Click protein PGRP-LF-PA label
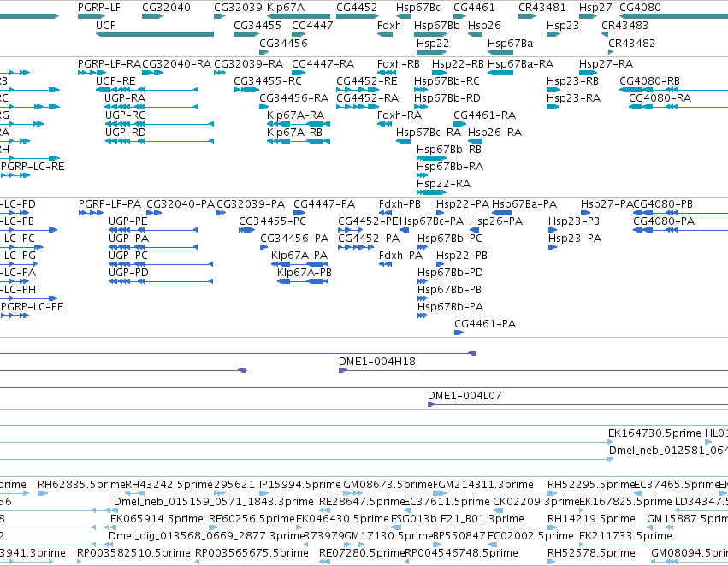The height and width of the screenshot is (566, 728). pos(109,204)
